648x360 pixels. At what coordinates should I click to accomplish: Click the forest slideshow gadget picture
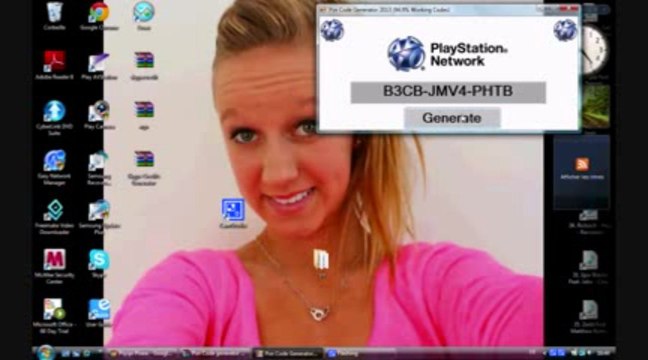596,107
